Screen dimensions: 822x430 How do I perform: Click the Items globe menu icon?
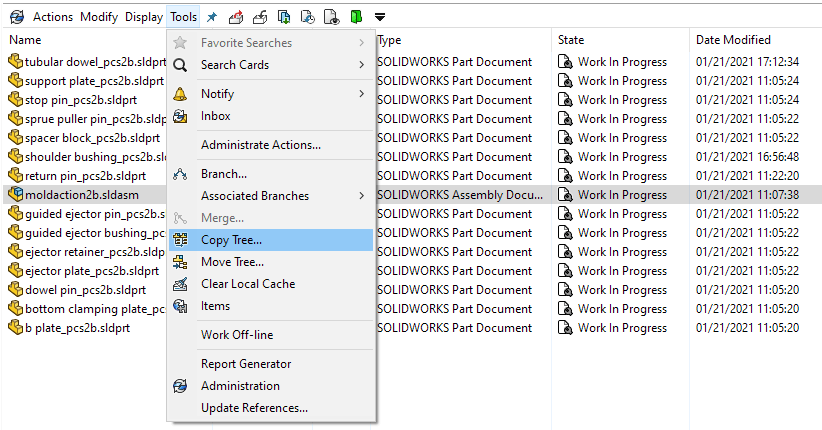coord(180,306)
